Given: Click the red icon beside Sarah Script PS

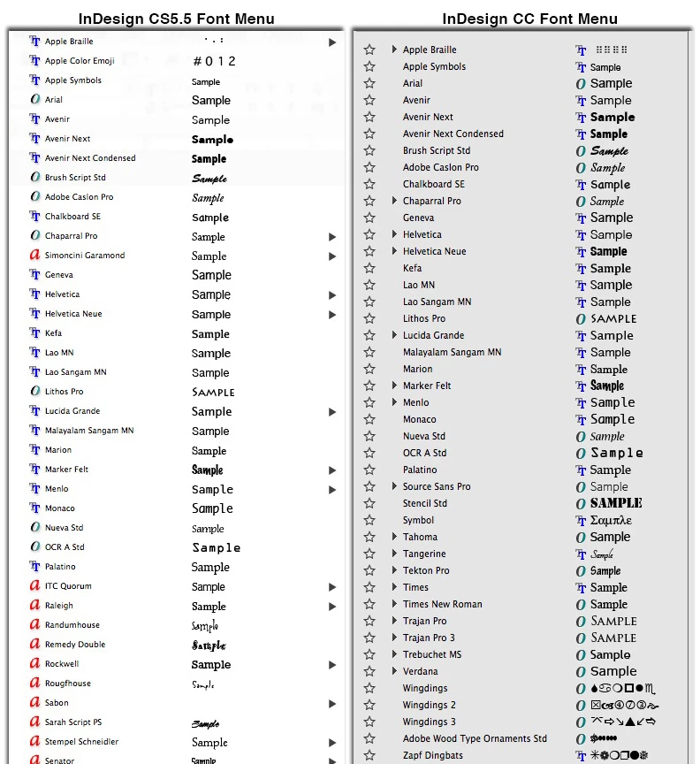Looking at the screenshot, I should click(34, 722).
